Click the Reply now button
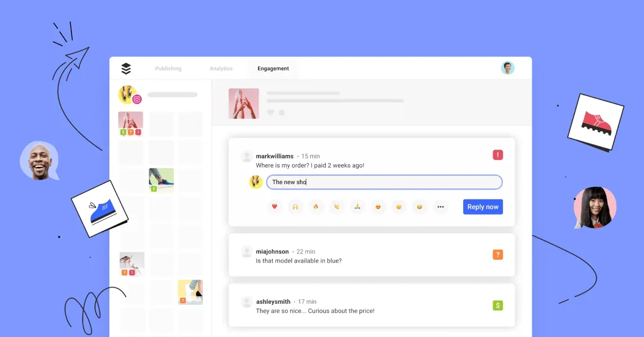644x337 pixels. tap(483, 207)
